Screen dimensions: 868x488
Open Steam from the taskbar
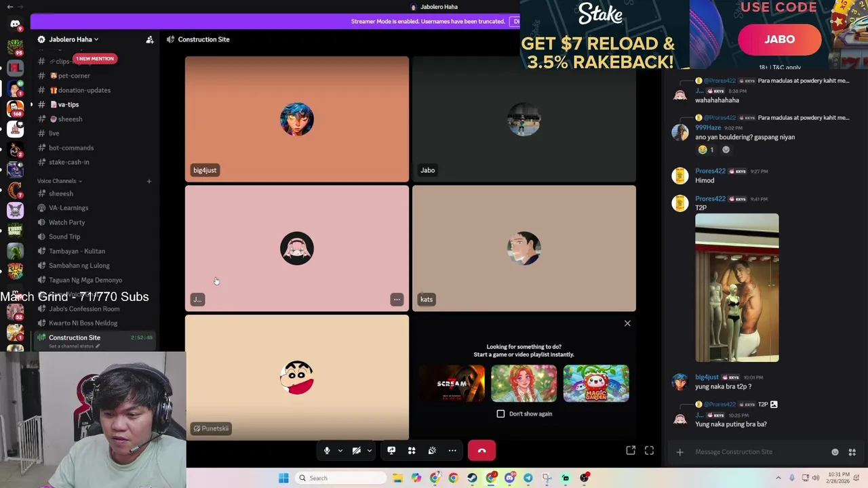click(472, 478)
